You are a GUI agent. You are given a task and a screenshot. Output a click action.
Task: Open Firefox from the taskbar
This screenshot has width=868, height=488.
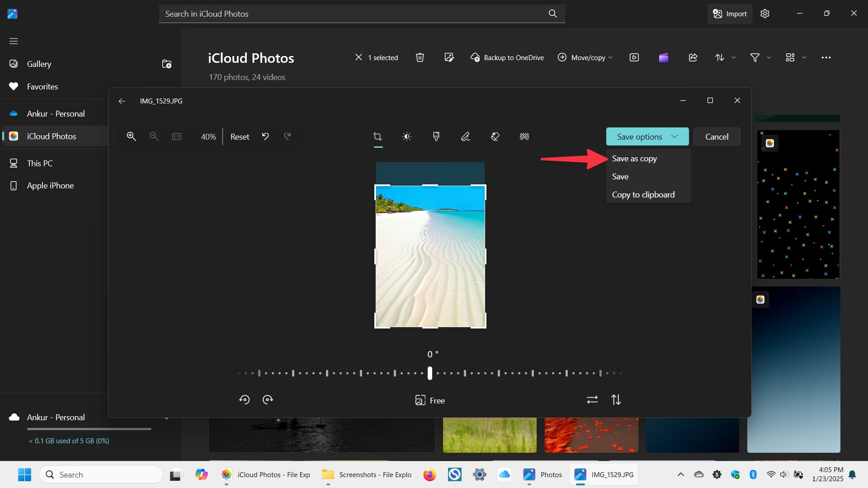[x=429, y=474]
